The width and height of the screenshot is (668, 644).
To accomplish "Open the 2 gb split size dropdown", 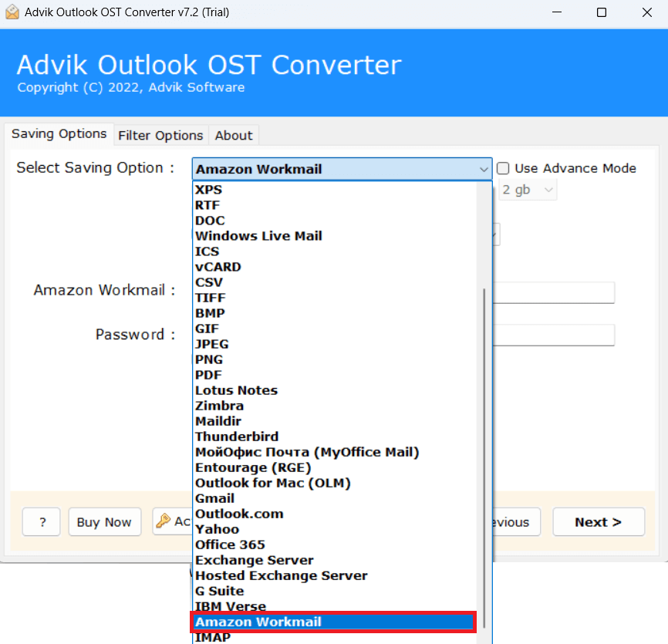I will (x=528, y=190).
